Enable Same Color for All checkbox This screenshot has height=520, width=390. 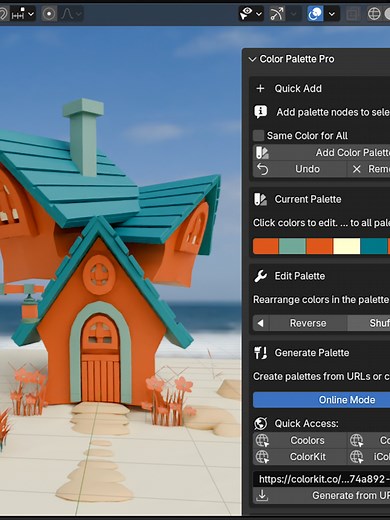pos(258,136)
